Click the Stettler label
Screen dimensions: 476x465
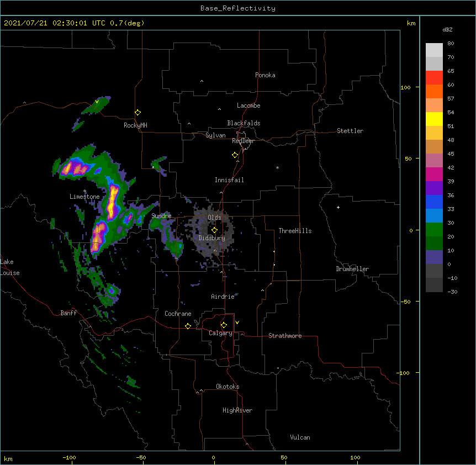[x=350, y=131]
